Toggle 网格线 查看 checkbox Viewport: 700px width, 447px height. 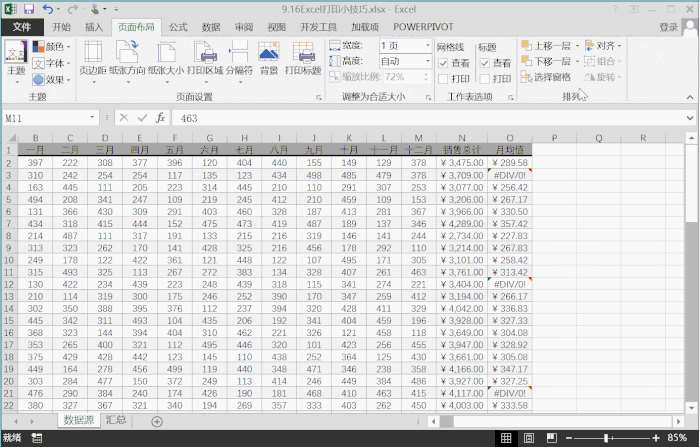pyautogui.click(x=443, y=63)
